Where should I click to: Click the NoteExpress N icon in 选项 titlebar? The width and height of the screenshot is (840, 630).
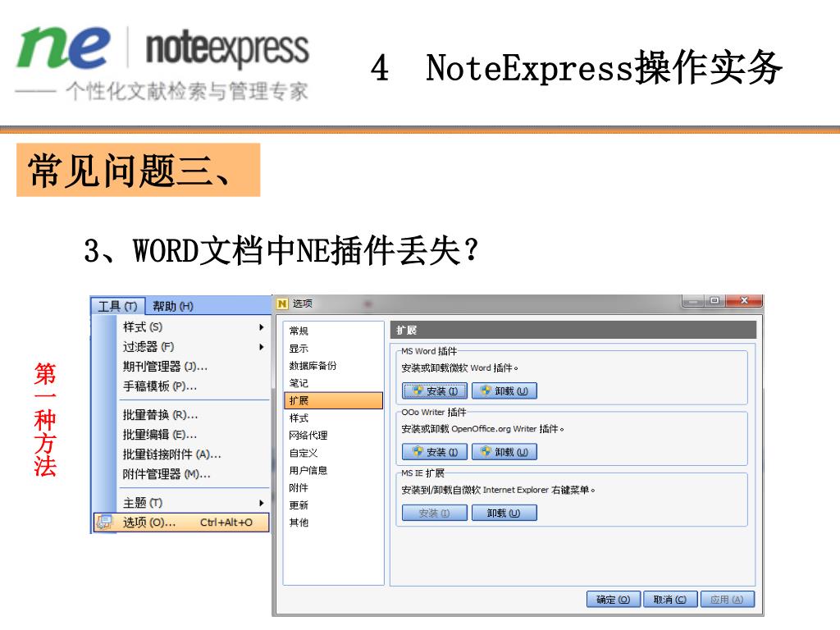coord(282,304)
